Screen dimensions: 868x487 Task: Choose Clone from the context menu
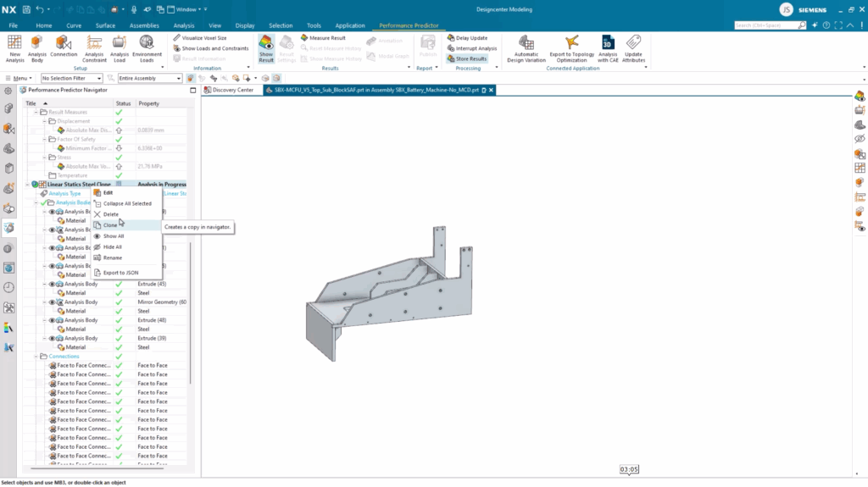[x=110, y=225]
